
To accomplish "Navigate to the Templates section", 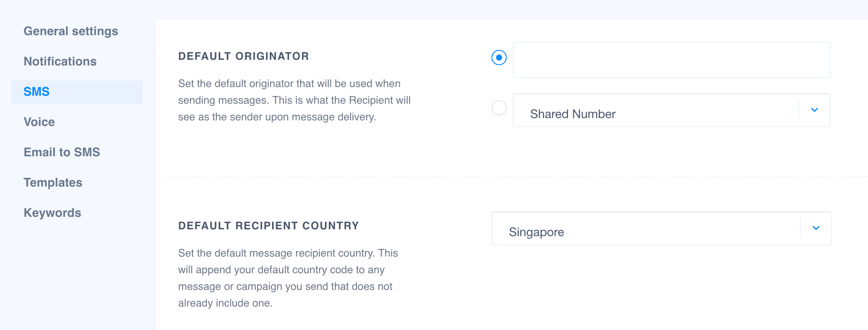I will pos(53,182).
